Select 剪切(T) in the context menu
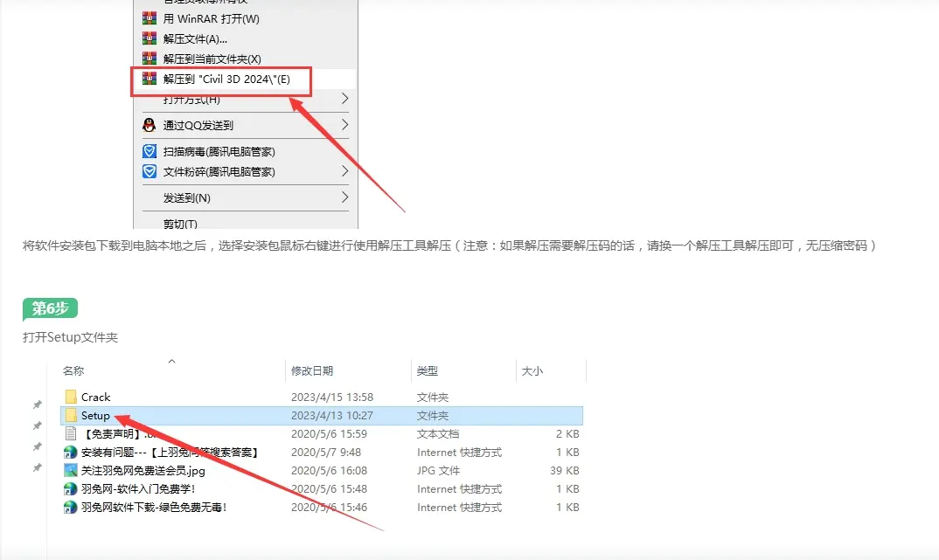This screenshot has width=939, height=560. (180, 224)
